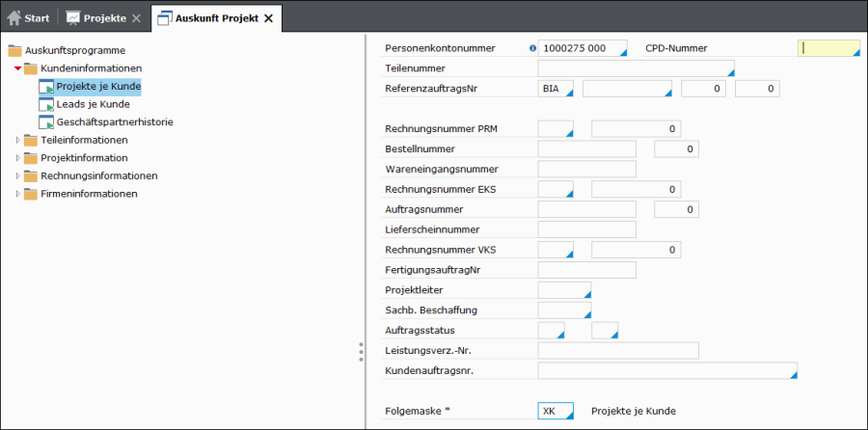Open the first Auftragsstatus dropdown

[552, 331]
